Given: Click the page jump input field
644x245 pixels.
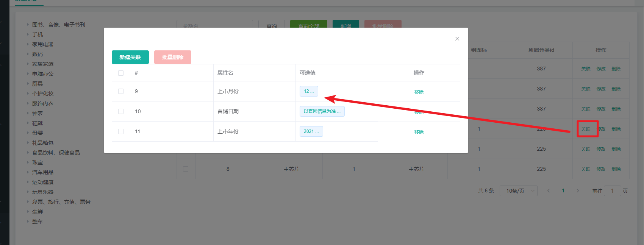Looking at the screenshot, I should point(612,191).
